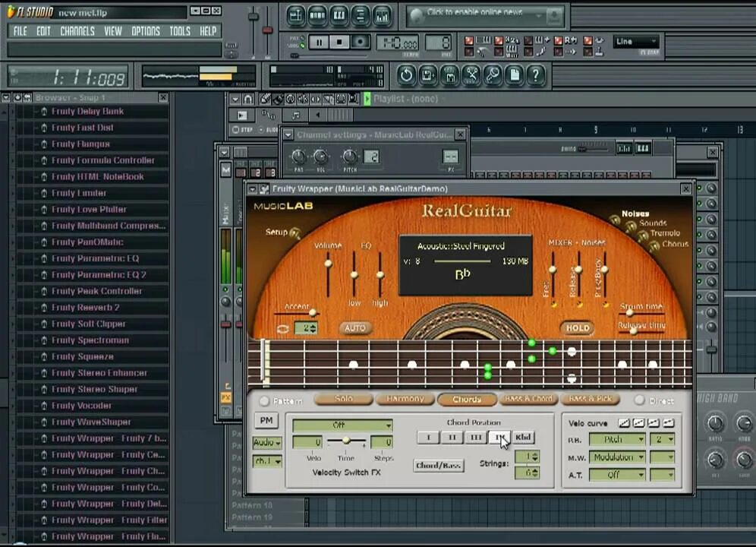
Task: Select the Pattern radio button in RealGuitar
Action: [264, 400]
